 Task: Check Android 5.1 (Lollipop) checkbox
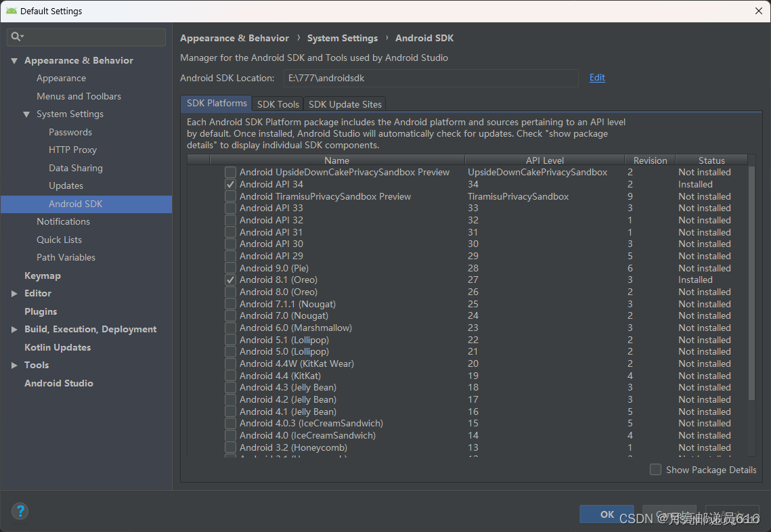coord(230,340)
